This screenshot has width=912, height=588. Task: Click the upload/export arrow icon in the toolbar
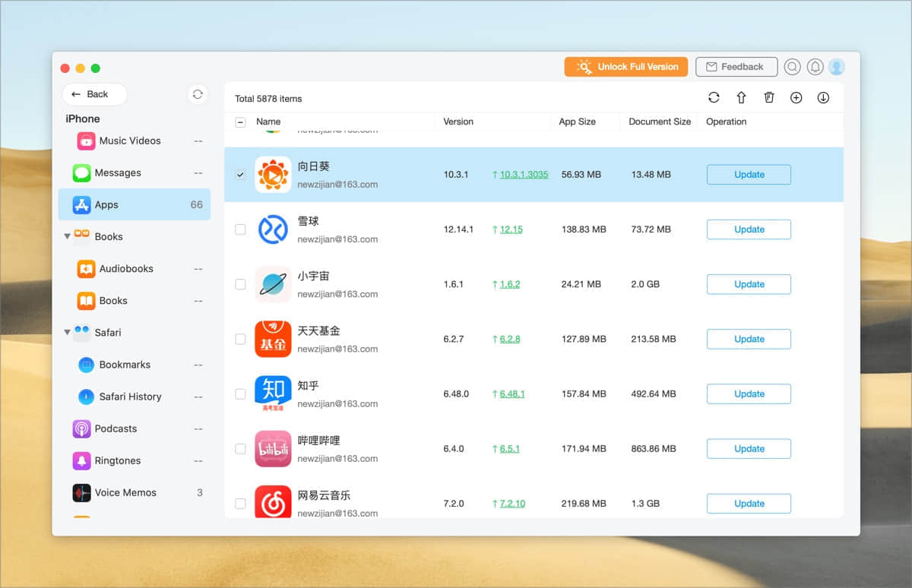(x=741, y=97)
